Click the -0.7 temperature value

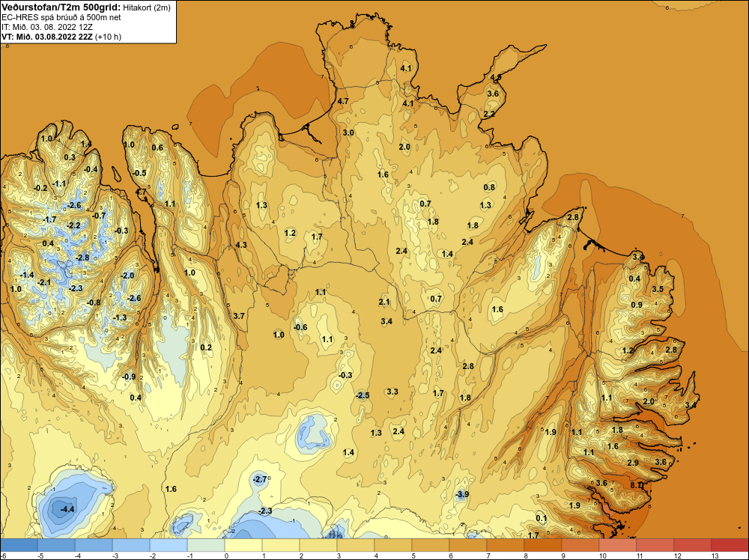click(x=99, y=216)
